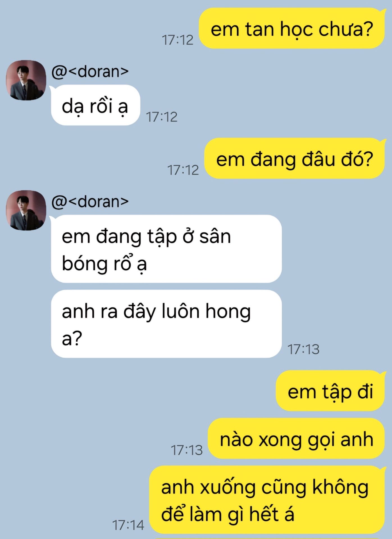Tap the 'anh ra đây luôn hong a?' bubble
Viewport: 392px width, 539px height.
(x=166, y=324)
